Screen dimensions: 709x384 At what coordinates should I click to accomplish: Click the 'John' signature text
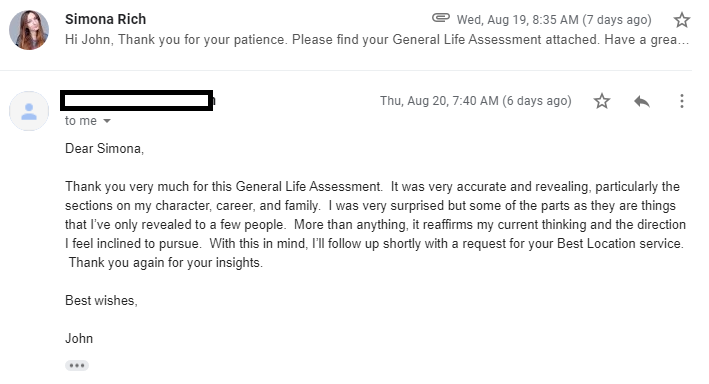click(x=79, y=338)
